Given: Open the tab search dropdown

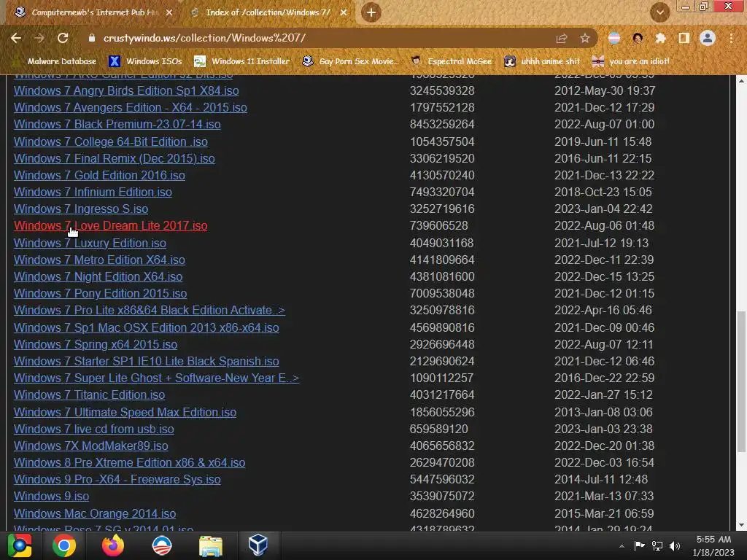Looking at the screenshot, I should (x=659, y=12).
